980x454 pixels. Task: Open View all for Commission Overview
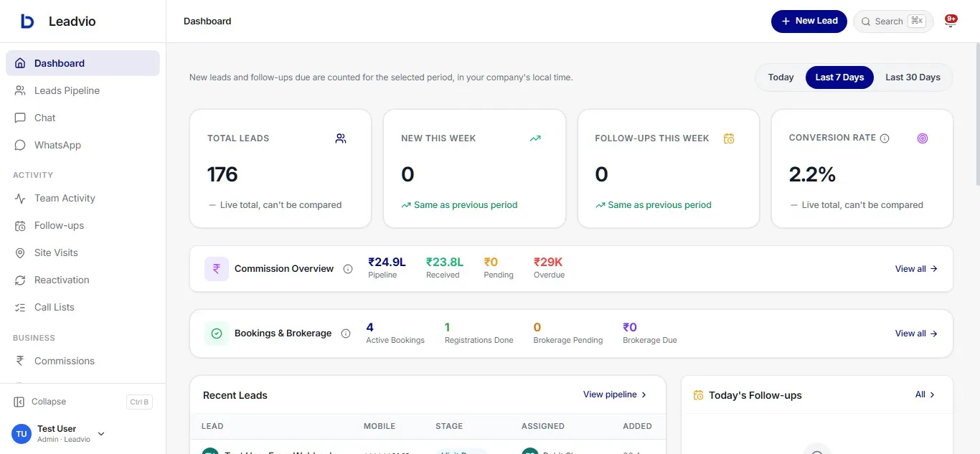[x=916, y=269]
